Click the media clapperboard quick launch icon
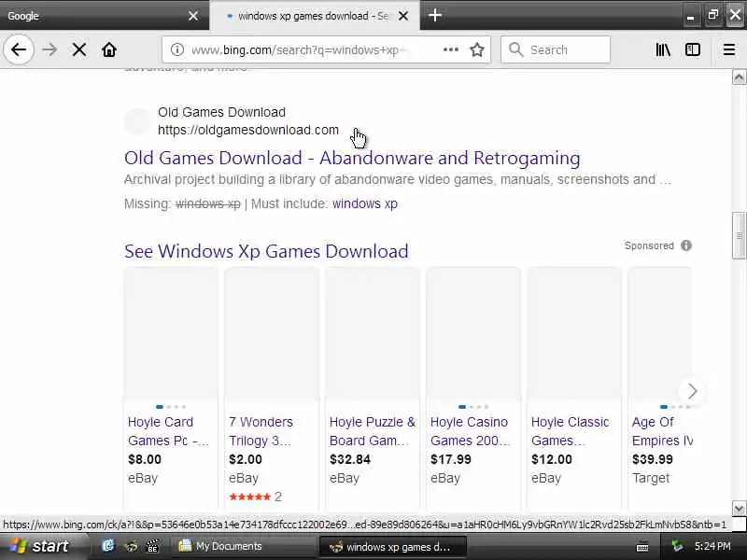 tap(152, 546)
